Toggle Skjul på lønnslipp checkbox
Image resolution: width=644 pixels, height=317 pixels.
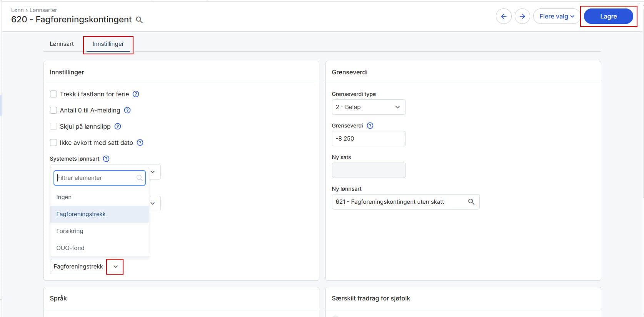pyautogui.click(x=53, y=126)
